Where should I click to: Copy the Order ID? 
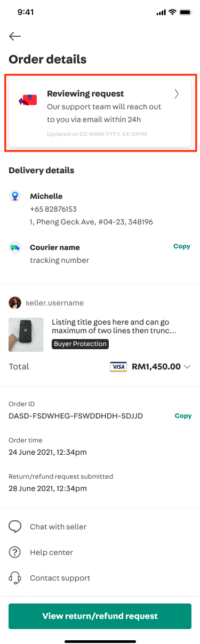(x=183, y=416)
